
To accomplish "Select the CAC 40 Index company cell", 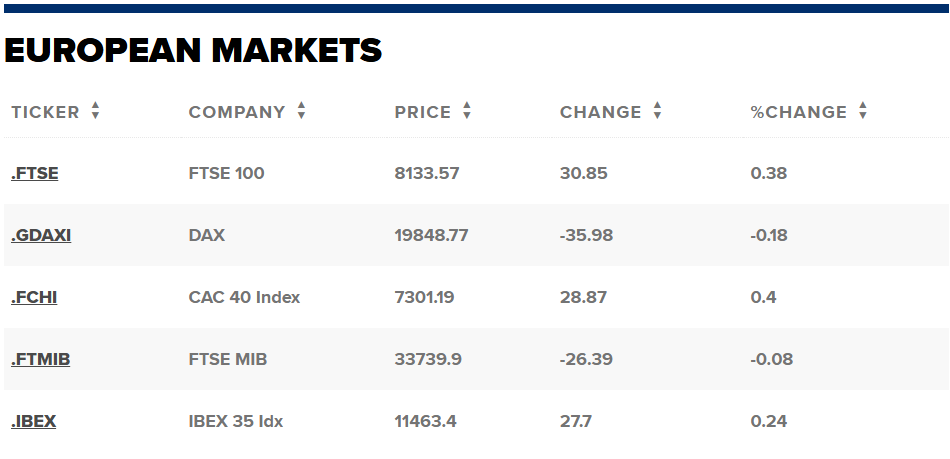I will click(244, 297).
